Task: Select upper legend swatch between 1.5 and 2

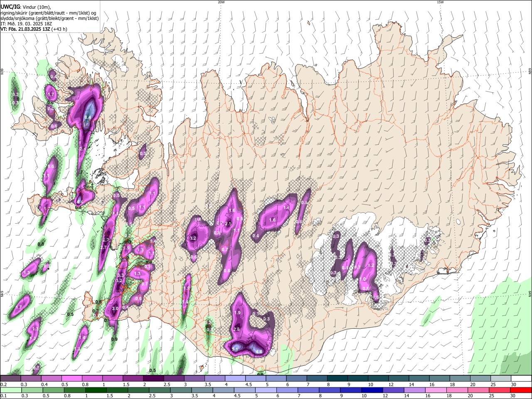Action: click(133, 379)
